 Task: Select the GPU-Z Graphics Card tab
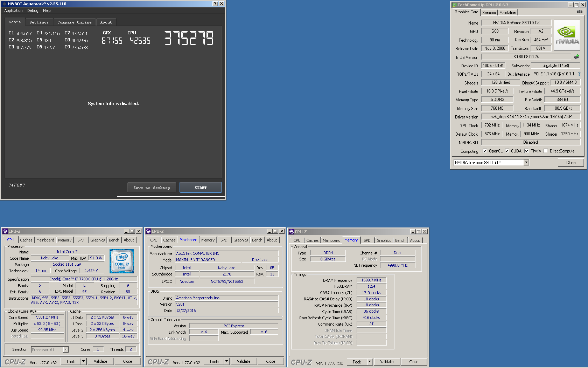(x=466, y=12)
